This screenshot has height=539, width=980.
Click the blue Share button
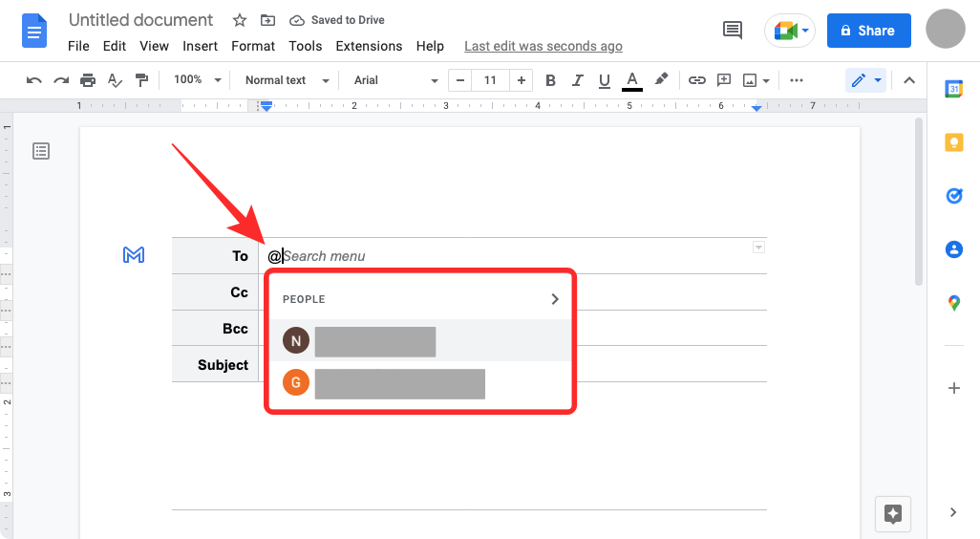(869, 31)
